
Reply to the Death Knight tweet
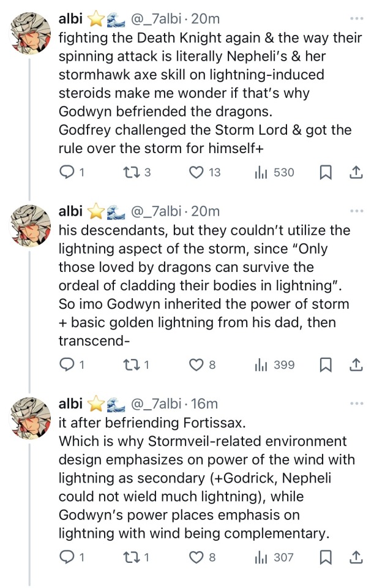coord(66,173)
